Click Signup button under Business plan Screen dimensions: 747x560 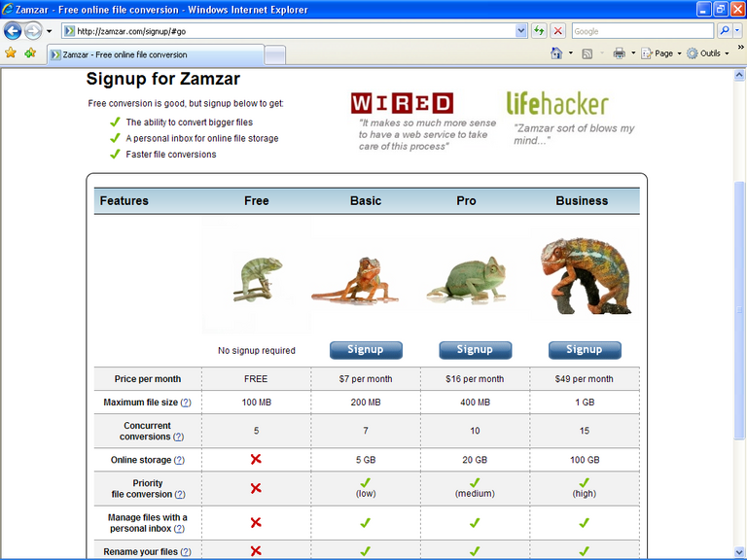click(x=585, y=350)
